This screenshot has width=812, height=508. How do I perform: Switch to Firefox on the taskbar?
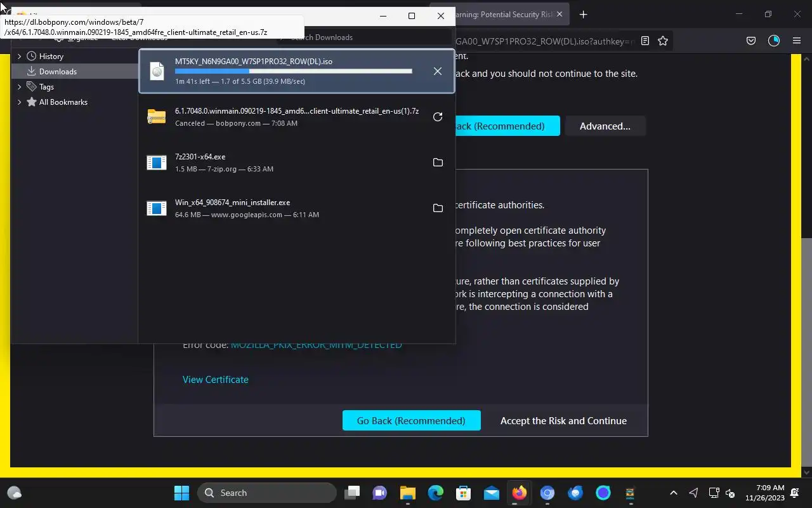point(520,493)
